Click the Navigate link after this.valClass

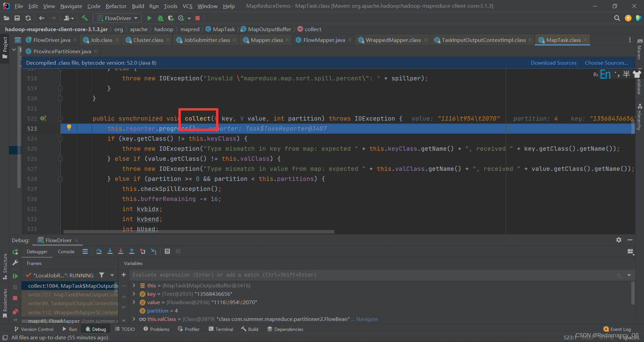[x=367, y=319]
